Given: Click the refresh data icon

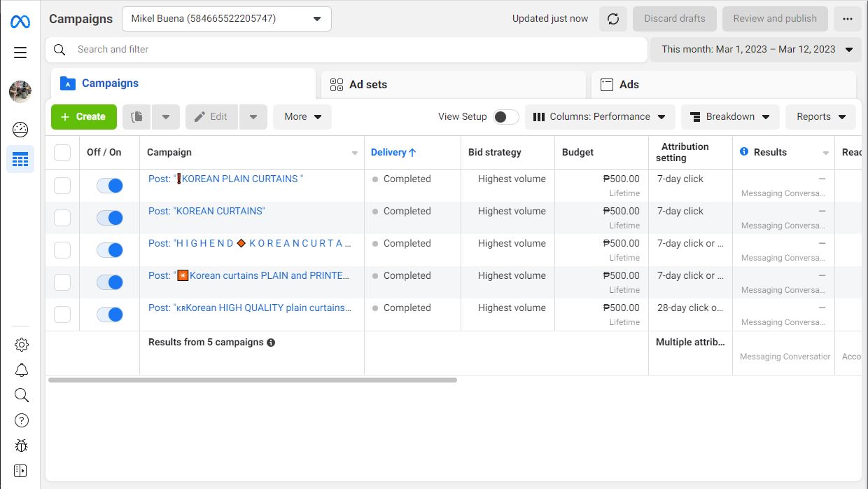Looking at the screenshot, I should point(612,19).
